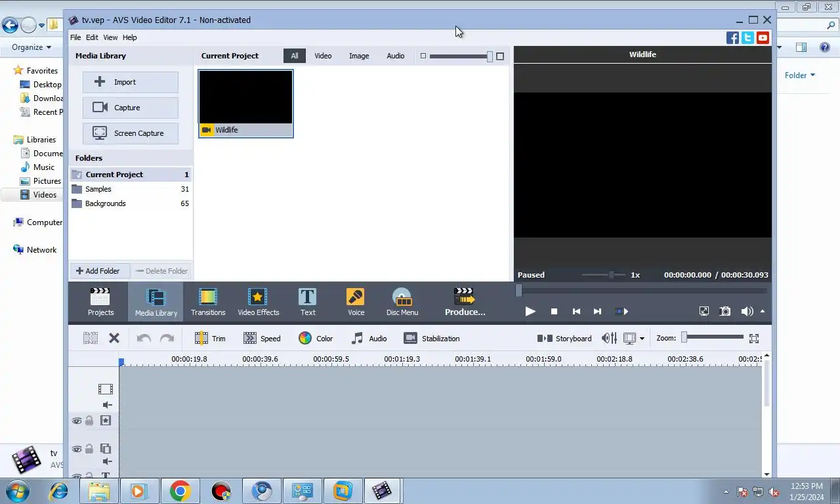Open the timeline display options dropdown

click(642, 339)
